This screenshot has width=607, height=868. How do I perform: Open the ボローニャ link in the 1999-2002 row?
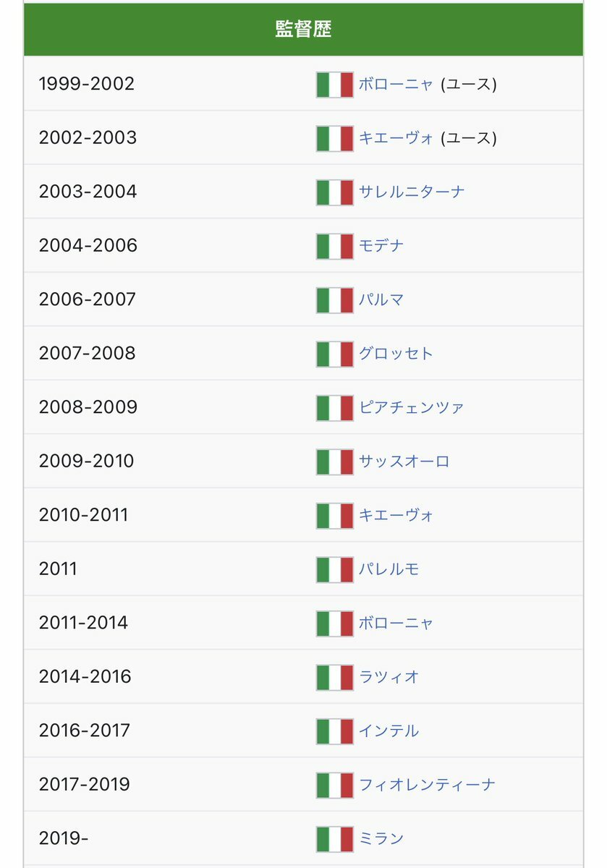pyautogui.click(x=396, y=85)
